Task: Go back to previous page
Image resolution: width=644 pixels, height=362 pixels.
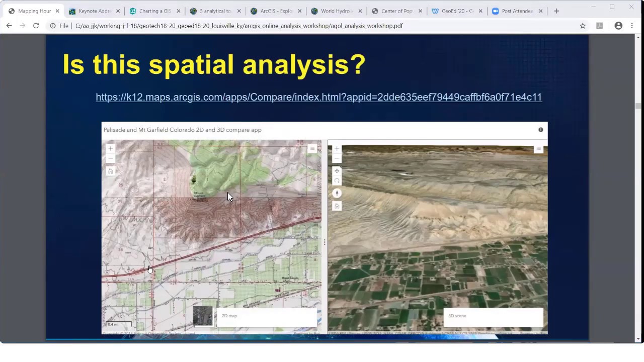Action: (x=9, y=26)
